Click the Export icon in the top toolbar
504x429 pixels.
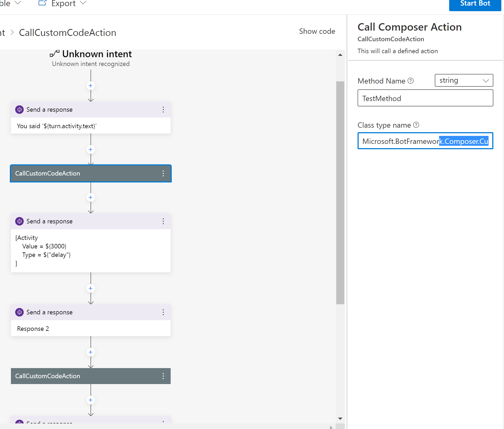coord(42,3)
